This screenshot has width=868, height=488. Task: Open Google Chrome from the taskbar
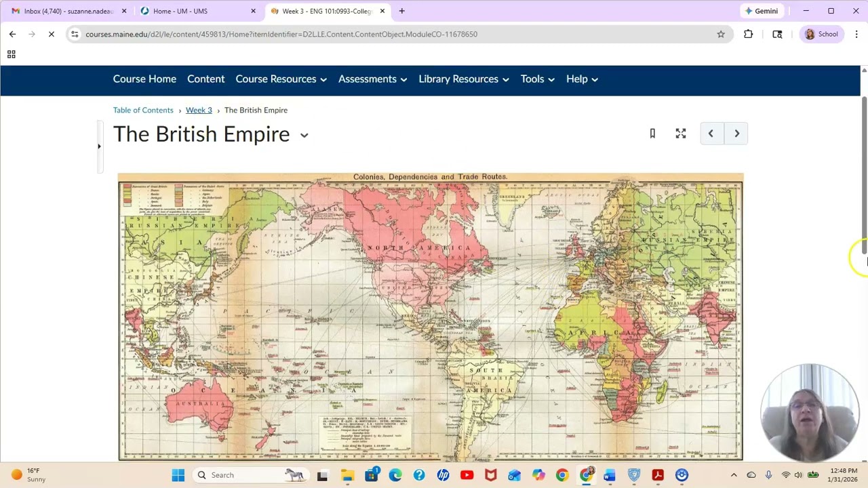tap(562, 475)
